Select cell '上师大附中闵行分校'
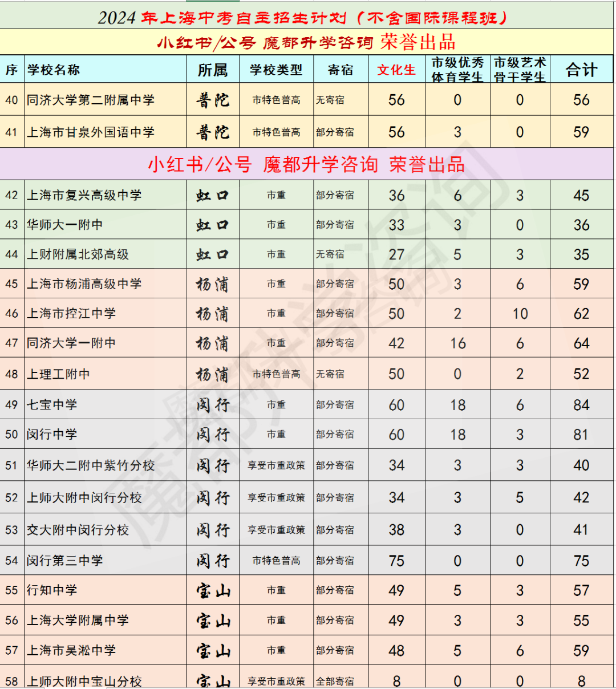The image size is (616, 689). pyautogui.click(x=106, y=497)
